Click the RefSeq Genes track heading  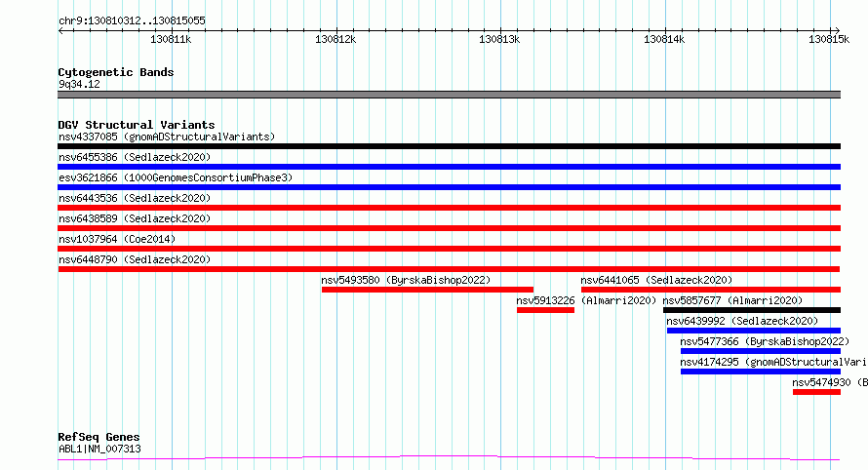point(99,437)
